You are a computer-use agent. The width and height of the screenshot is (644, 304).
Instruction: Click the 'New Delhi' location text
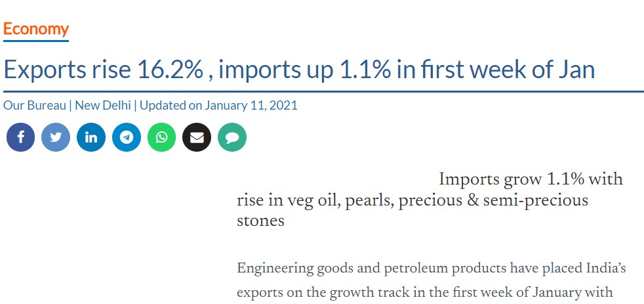(103, 105)
